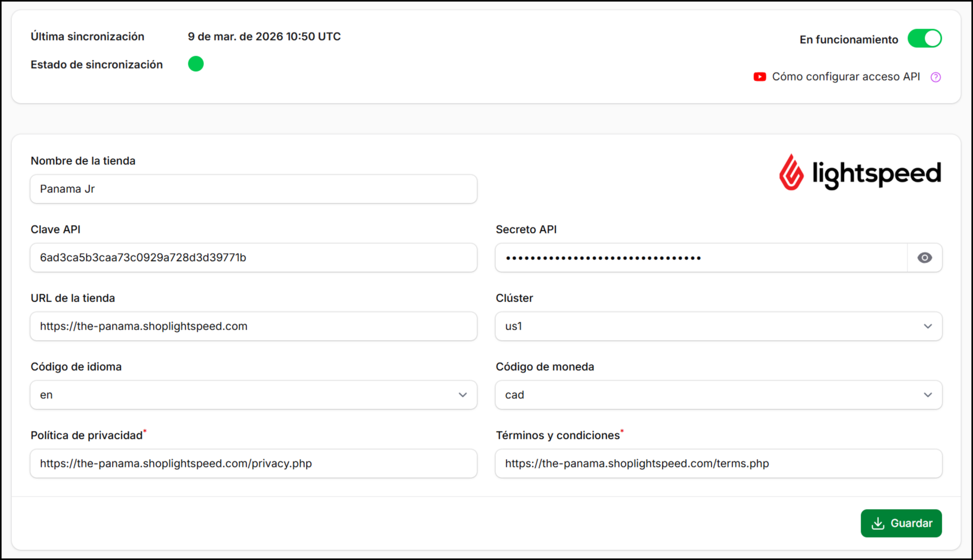The width and height of the screenshot is (973, 560).
Task: Click into the Clave API field
Action: click(x=253, y=258)
